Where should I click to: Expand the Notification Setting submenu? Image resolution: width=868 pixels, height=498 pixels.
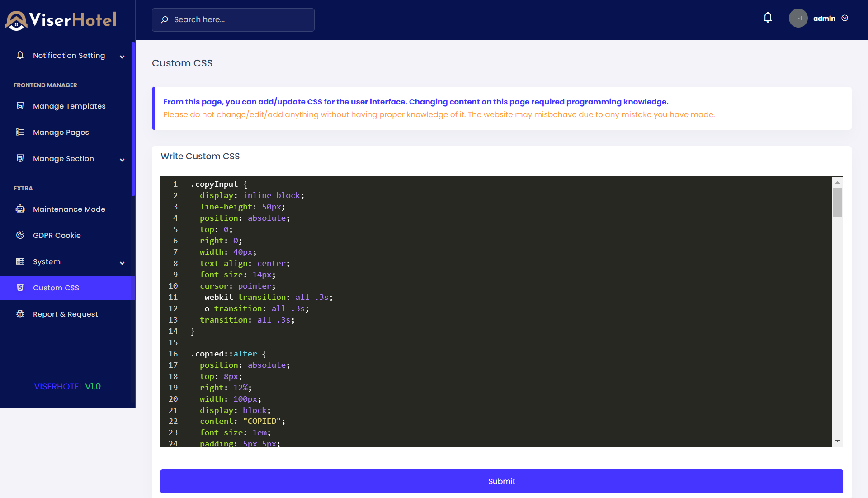122,57
